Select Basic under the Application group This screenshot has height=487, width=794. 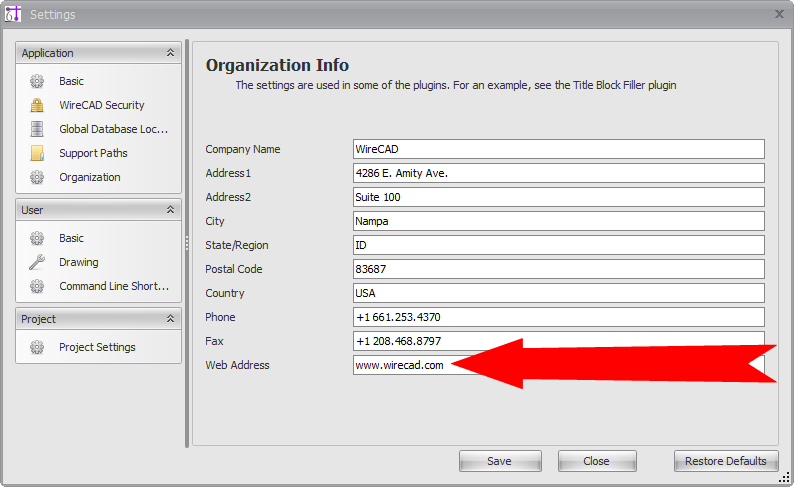tap(71, 81)
